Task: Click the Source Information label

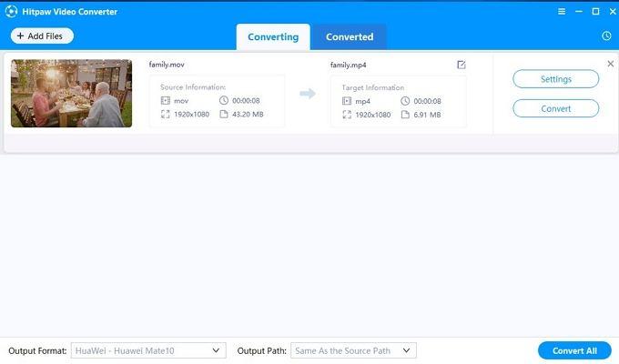Action: pyautogui.click(x=193, y=86)
